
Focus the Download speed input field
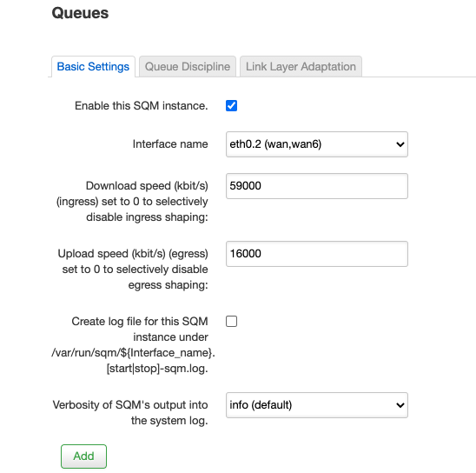[x=317, y=186]
